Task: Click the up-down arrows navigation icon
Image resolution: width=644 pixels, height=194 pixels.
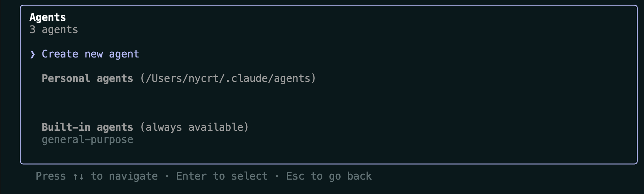Action: point(78,176)
